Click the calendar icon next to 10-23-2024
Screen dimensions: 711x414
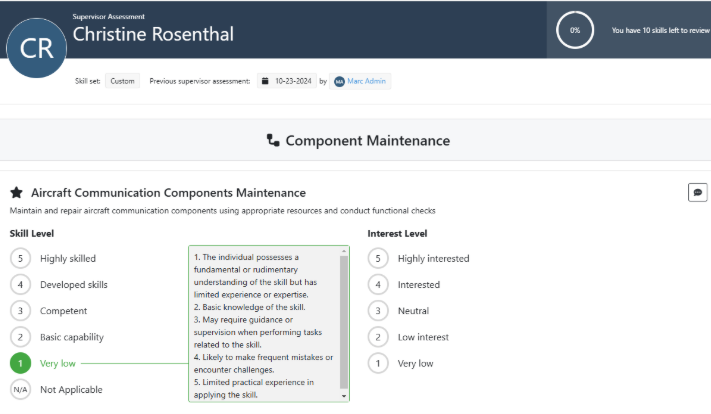[265, 81]
